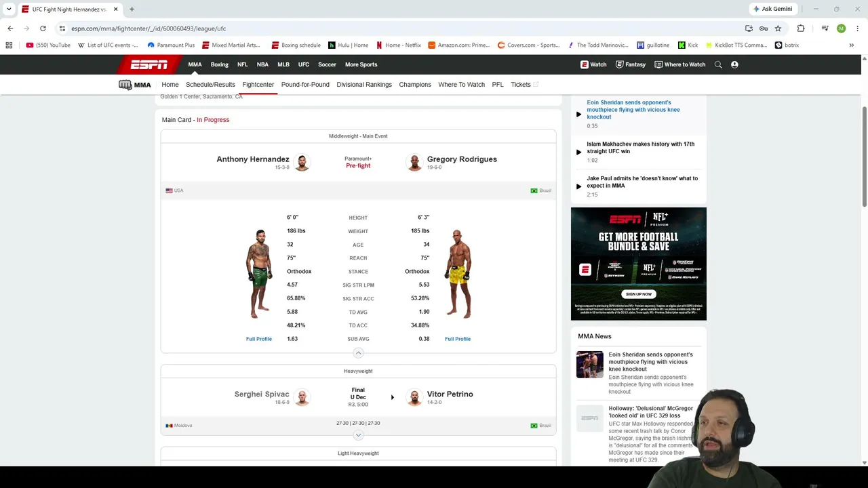Click the ESPN logo

pos(149,64)
